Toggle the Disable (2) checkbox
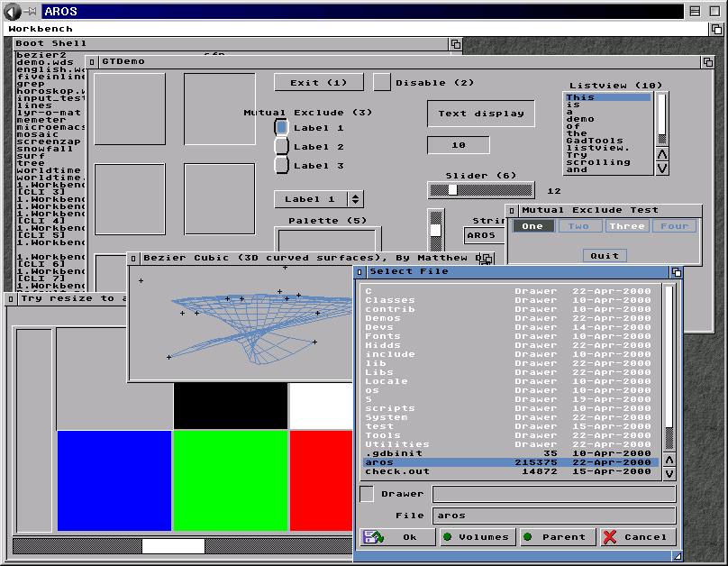 pyautogui.click(x=382, y=83)
